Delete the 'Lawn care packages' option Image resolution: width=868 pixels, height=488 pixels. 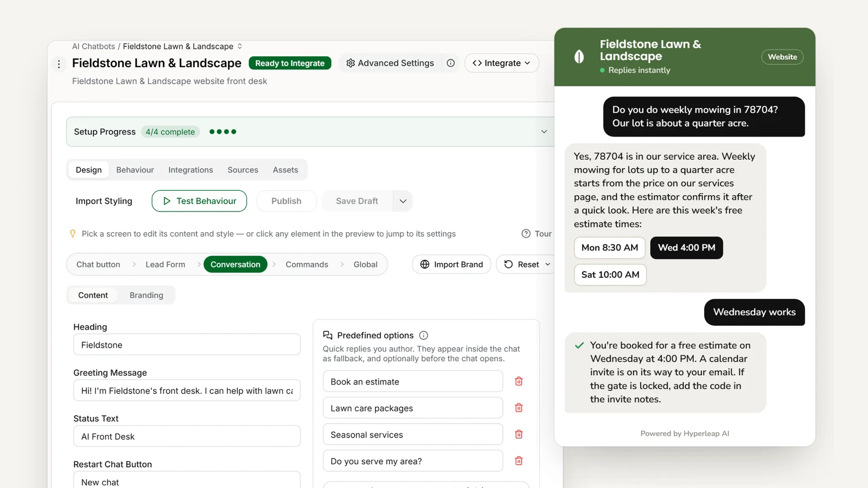click(x=519, y=408)
